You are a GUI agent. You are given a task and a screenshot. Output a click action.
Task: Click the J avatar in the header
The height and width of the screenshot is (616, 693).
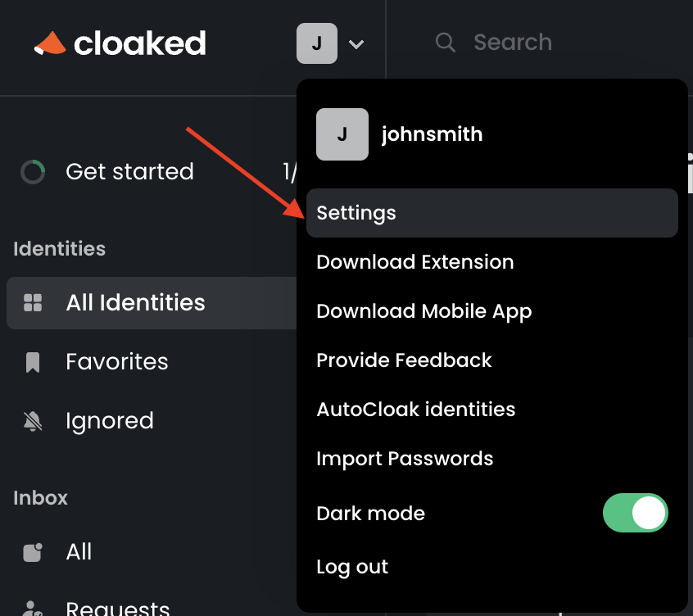(x=317, y=43)
